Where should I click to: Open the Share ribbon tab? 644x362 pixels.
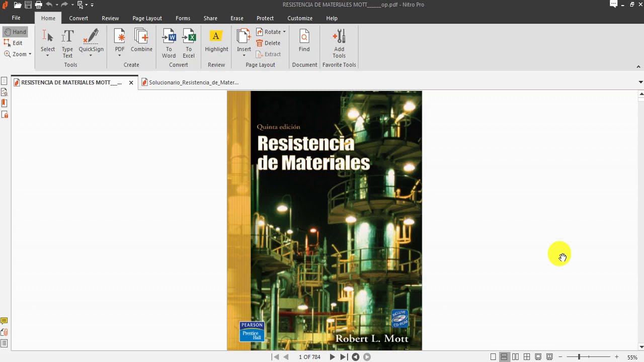[210, 18]
